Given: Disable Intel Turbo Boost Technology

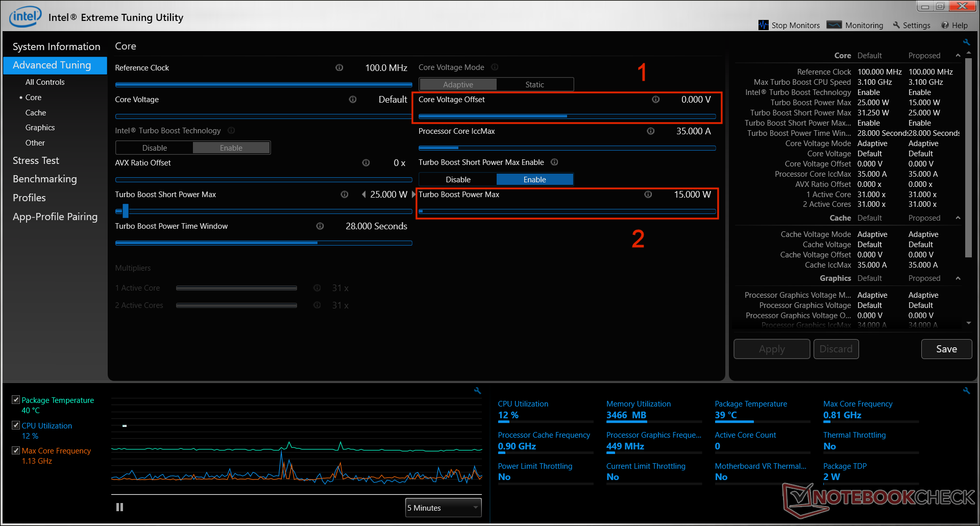Looking at the screenshot, I should pyautogui.click(x=154, y=148).
